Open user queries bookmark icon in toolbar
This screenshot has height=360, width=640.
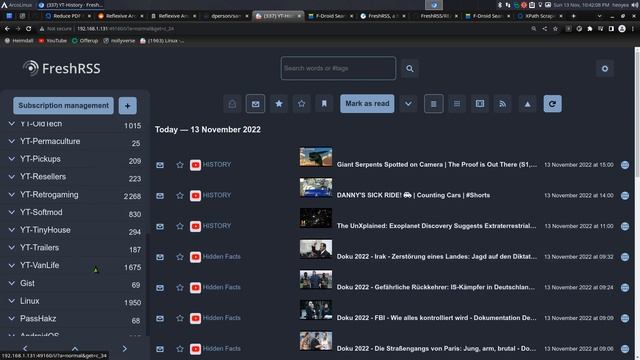(x=324, y=104)
